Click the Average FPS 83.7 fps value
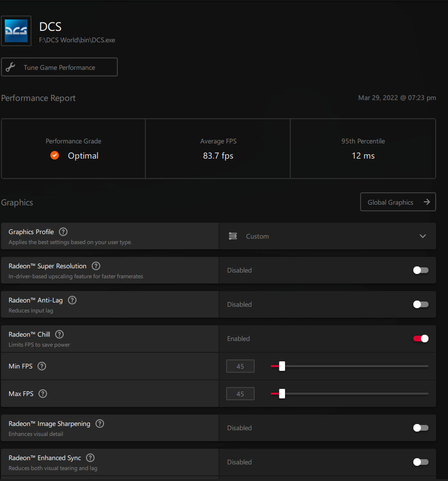 tap(218, 156)
